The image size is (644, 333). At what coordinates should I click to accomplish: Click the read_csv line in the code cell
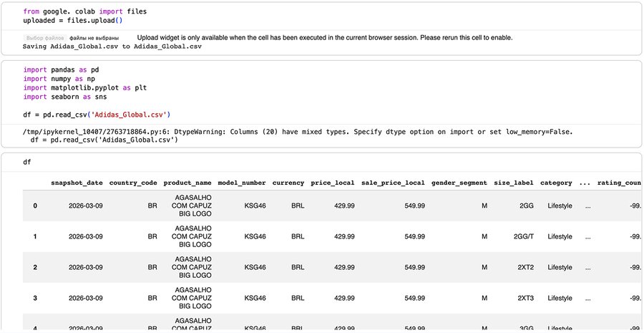point(97,115)
